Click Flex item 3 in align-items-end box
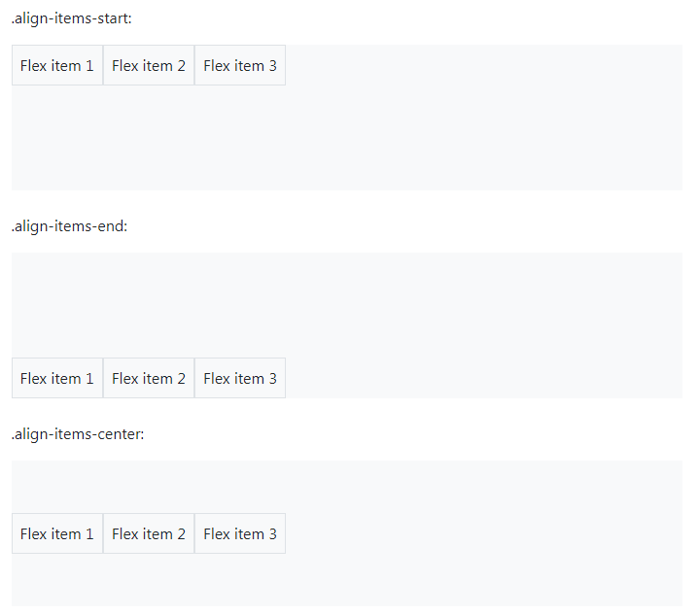This screenshot has width=700, height=615. point(240,378)
